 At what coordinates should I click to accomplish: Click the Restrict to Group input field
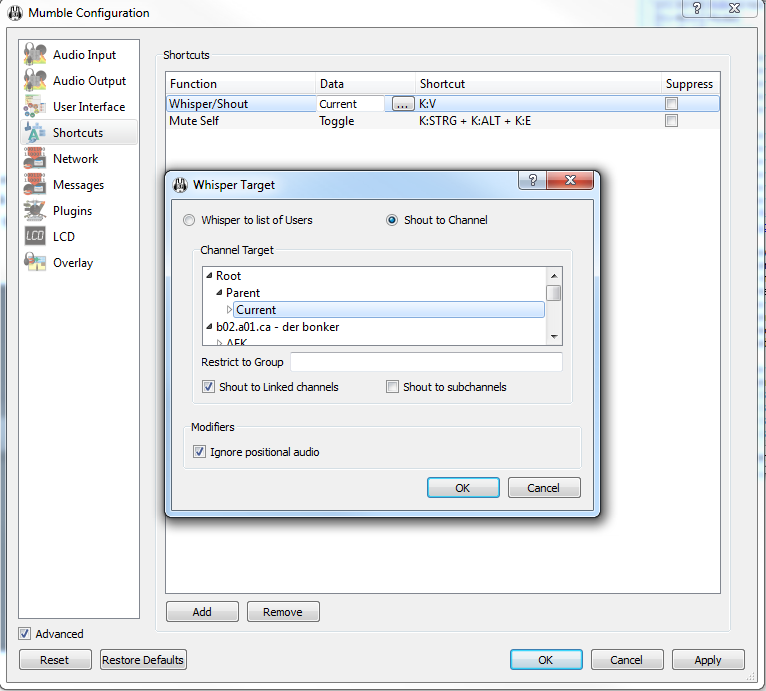[x=426, y=362]
